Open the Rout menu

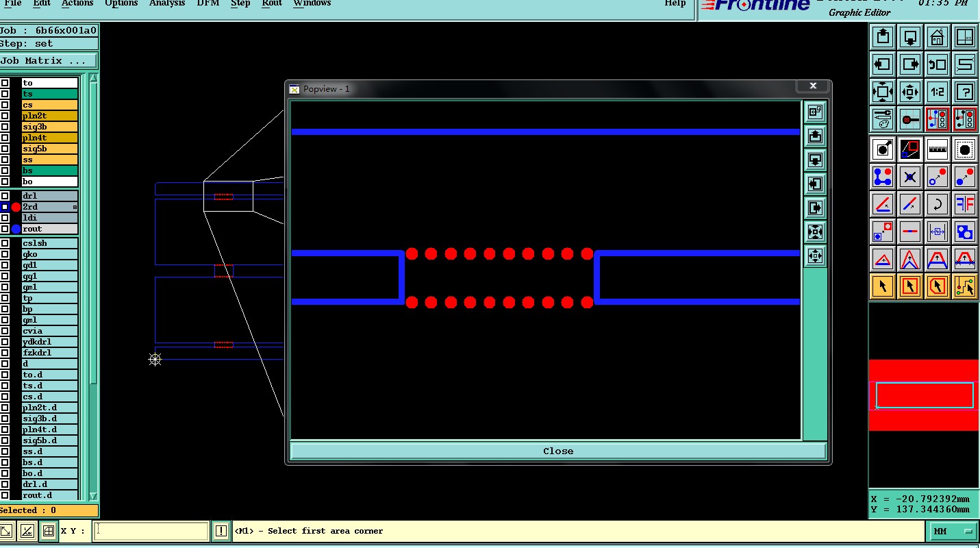(272, 3)
